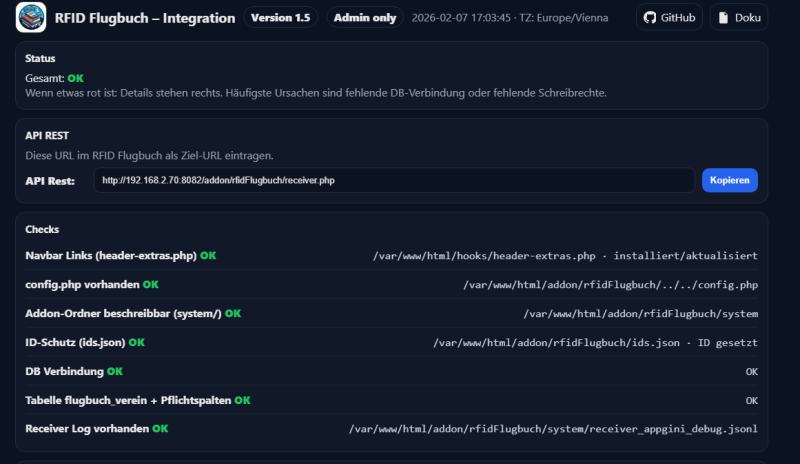Click the ID-Schutz (ids.json) check label
Viewport: 800px width, 464px height.
(75, 343)
